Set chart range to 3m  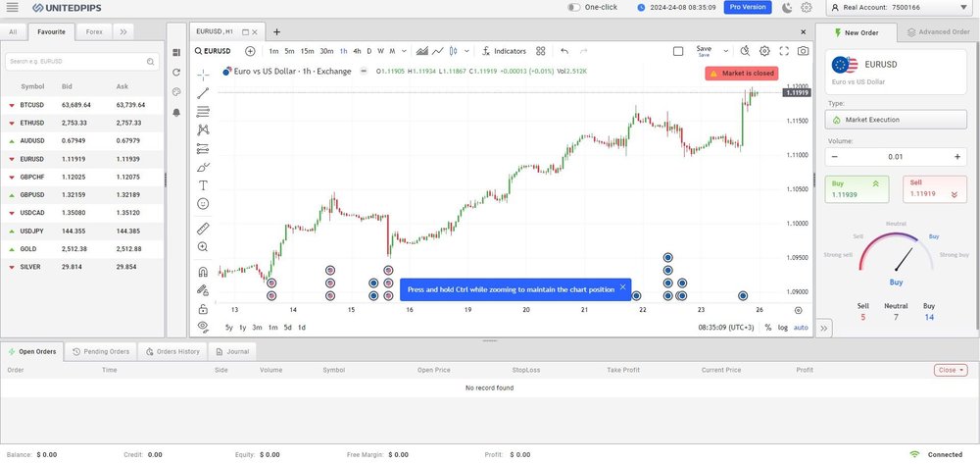257,327
